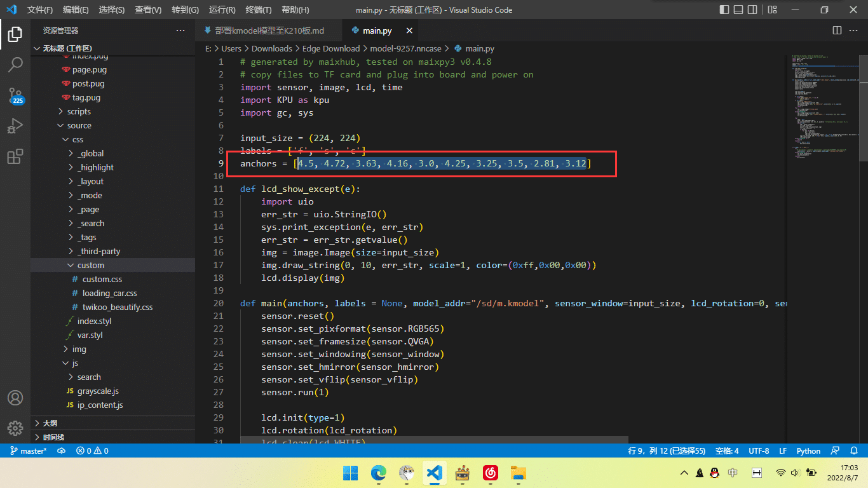The height and width of the screenshot is (488, 868).
Task: Toggle the primary side bar layout button
Action: coord(724,10)
